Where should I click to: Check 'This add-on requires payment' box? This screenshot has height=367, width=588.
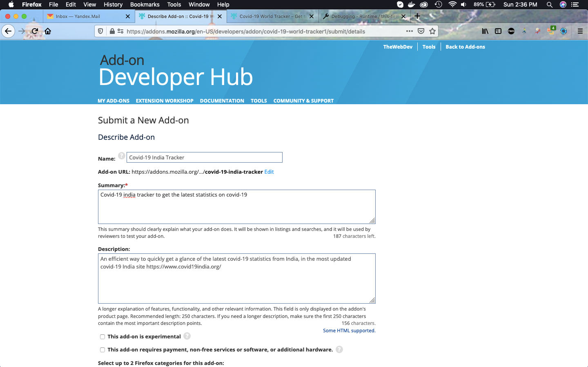coord(102,350)
